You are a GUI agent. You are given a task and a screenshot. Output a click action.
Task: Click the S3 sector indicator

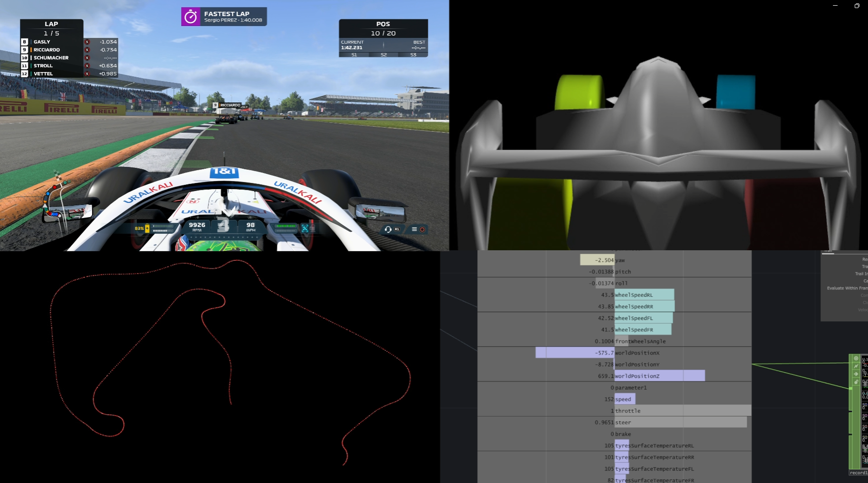tap(413, 55)
